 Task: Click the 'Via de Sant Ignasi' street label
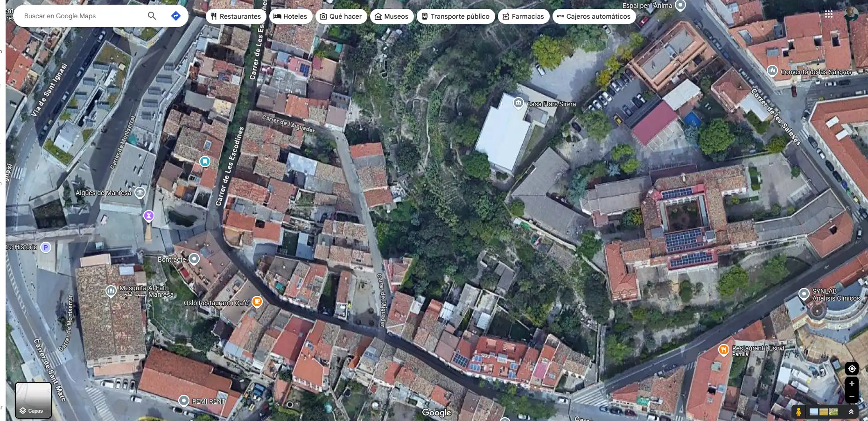[49, 90]
